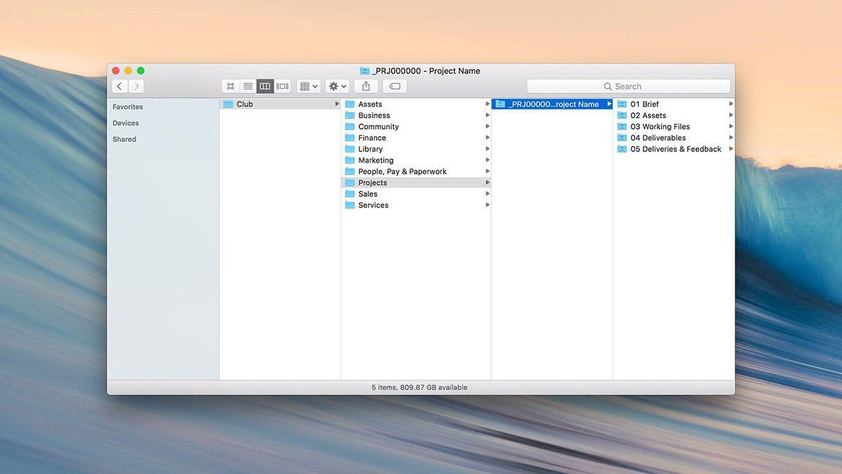The image size is (842, 474).
Task: Click the green full-screen window button
Action: (141, 71)
